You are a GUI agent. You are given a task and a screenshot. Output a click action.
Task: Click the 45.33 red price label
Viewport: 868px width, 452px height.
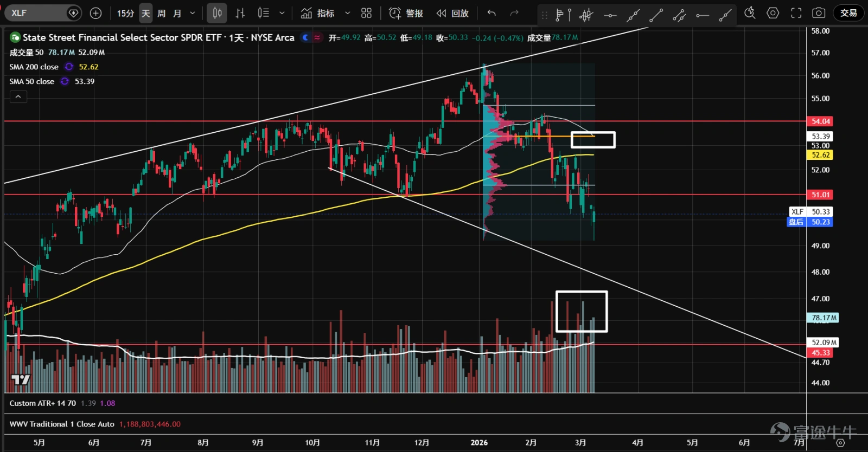(820, 353)
